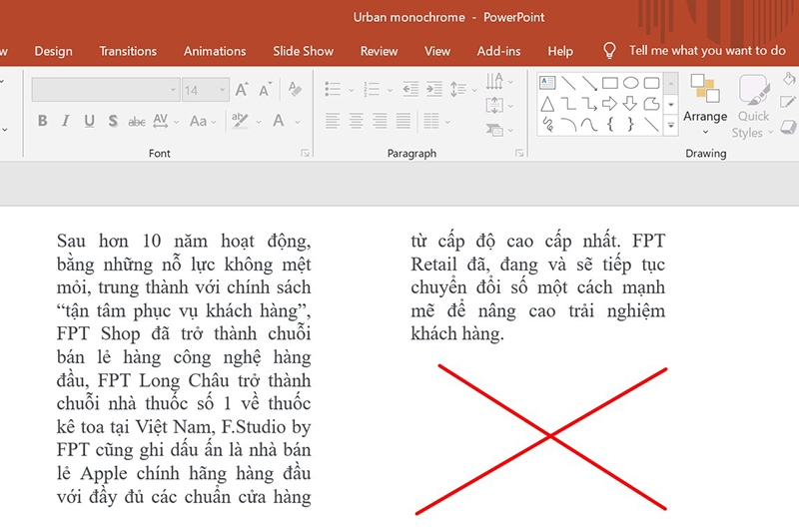This screenshot has width=799, height=532.
Task: Increase font size with the larger A icon
Action: pyautogui.click(x=242, y=90)
